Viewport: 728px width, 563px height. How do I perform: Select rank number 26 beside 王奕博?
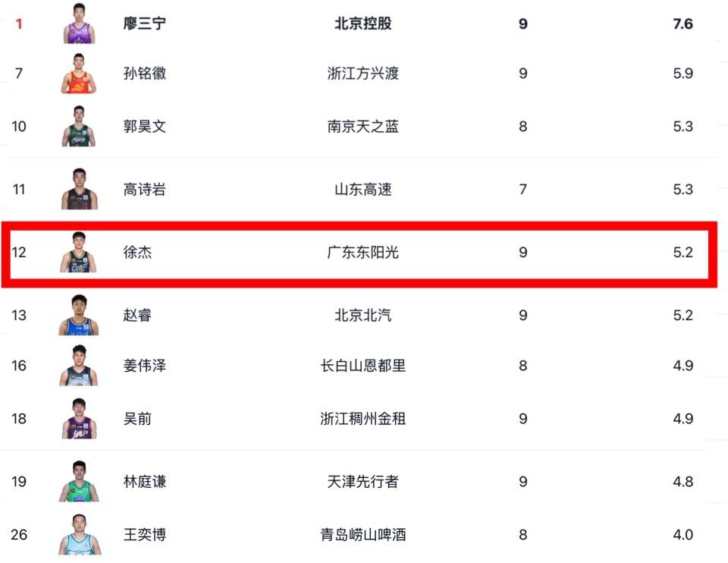19,534
